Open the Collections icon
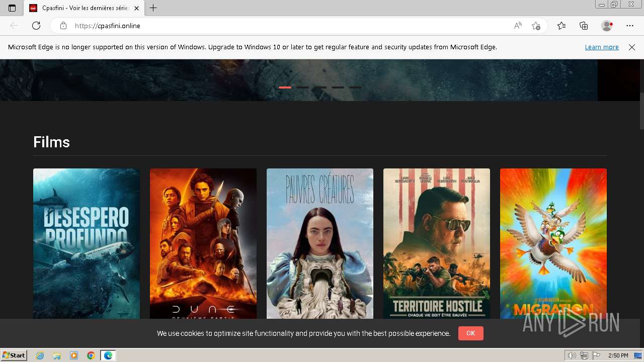Screen dimensions: 644x362 [x=584, y=26]
